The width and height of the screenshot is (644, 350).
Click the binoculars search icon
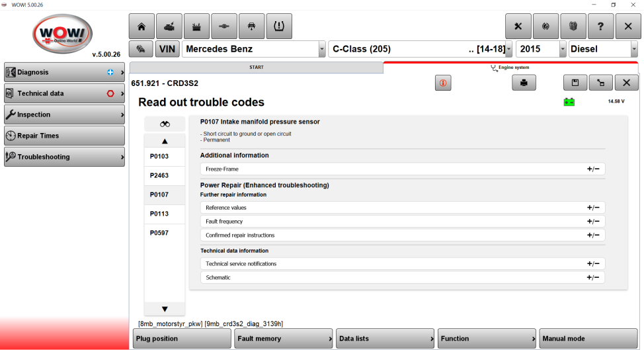pyautogui.click(x=165, y=124)
